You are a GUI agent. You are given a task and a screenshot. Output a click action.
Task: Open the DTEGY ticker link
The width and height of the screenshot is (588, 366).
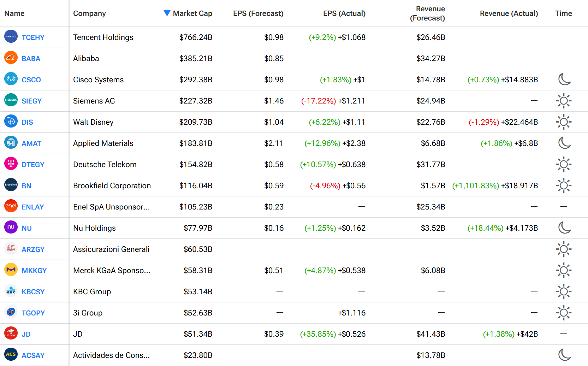pos(33,165)
